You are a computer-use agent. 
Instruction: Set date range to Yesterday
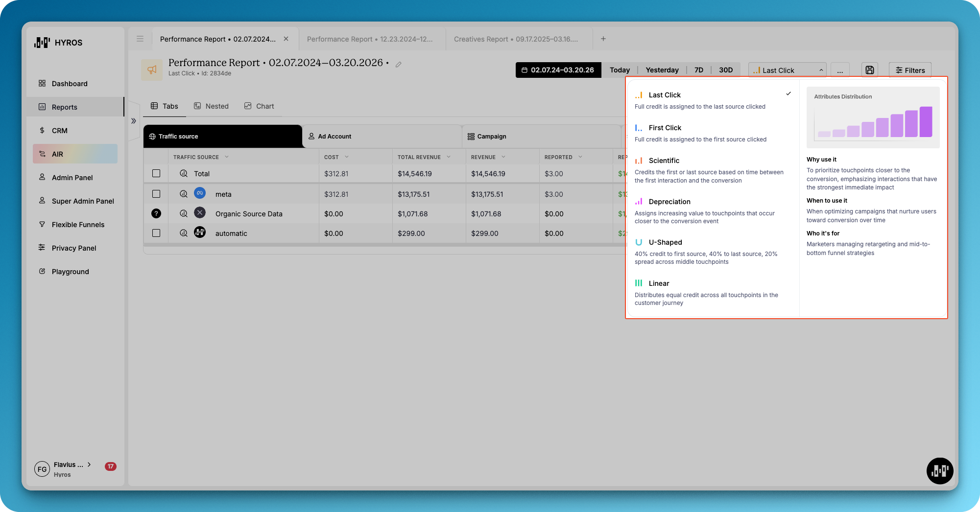[662, 70]
